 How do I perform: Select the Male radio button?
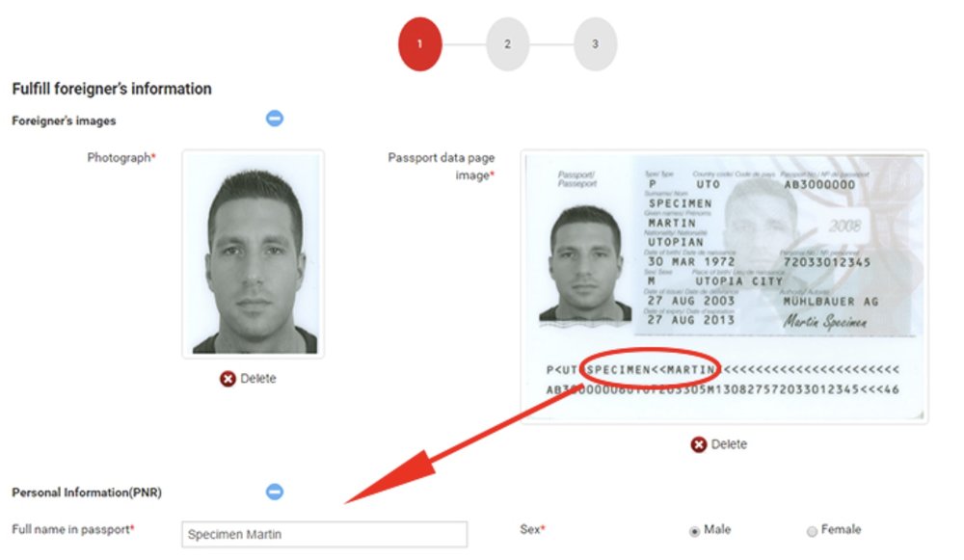tap(695, 531)
